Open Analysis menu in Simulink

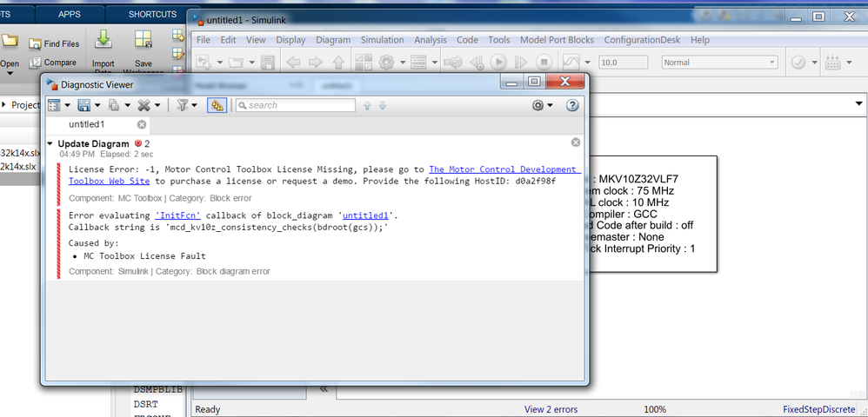[431, 40]
